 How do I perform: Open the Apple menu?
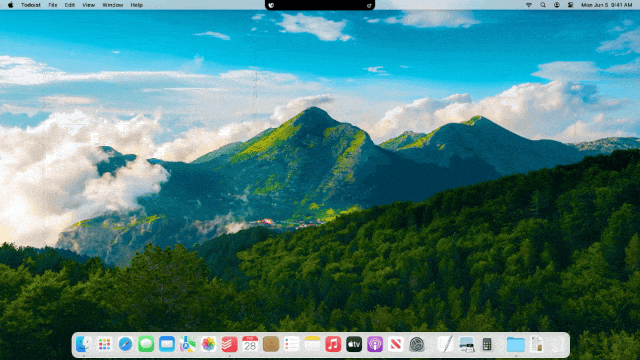point(10,5)
